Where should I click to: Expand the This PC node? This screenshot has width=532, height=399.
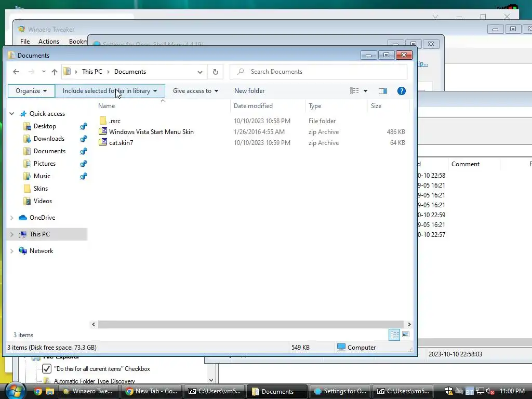(x=12, y=234)
